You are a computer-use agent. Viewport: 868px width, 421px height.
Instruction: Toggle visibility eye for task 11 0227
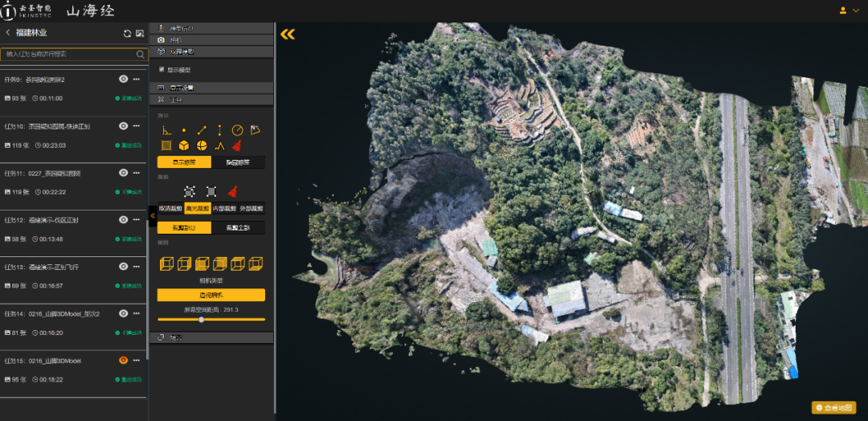[x=124, y=173]
